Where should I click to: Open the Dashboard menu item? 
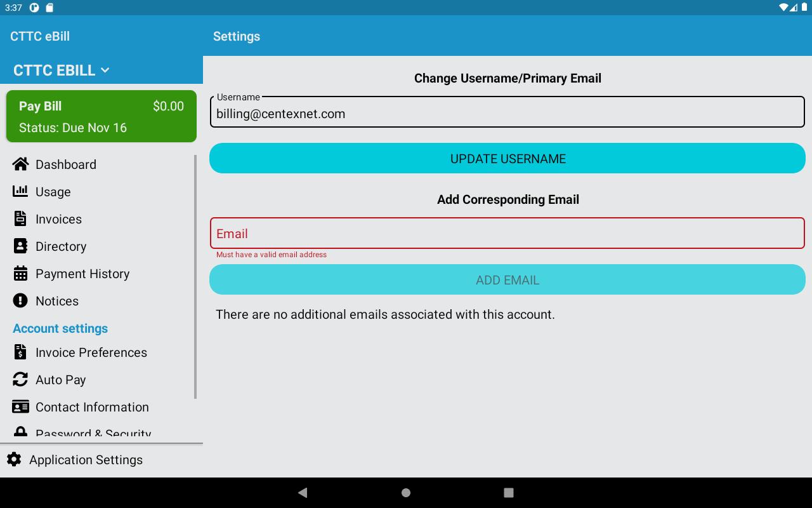(x=101, y=164)
